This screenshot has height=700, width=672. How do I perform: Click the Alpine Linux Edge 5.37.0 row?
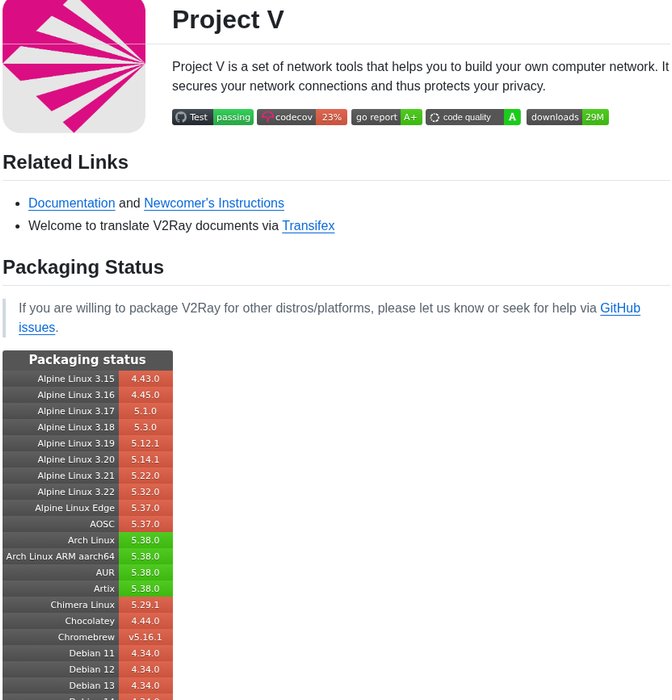pos(87,508)
